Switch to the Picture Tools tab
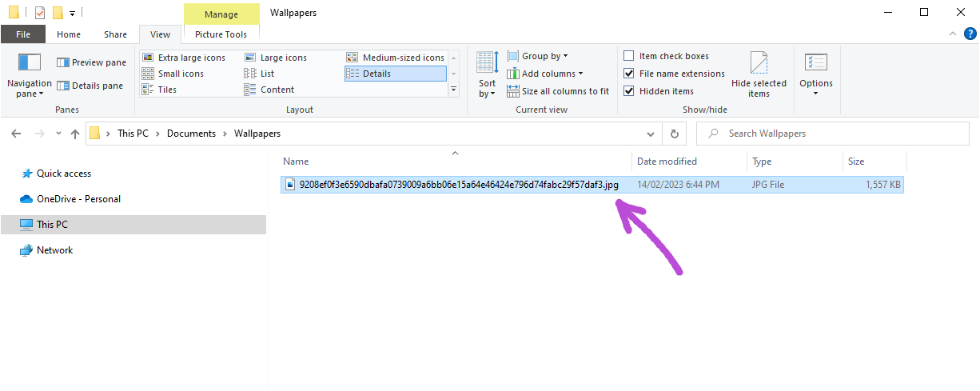 coord(221,34)
